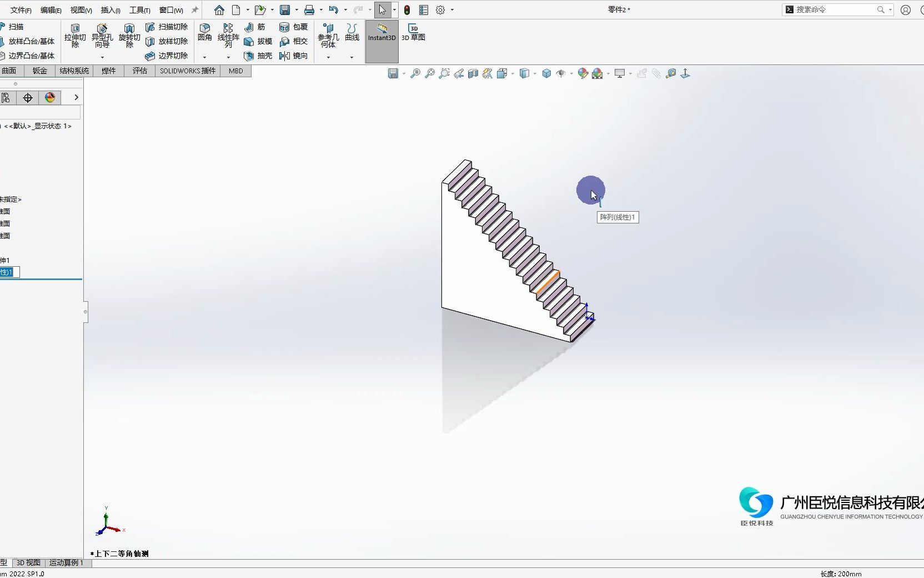This screenshot has width=924, height=578.
Task: Select the 拉伸切除 (Extruded Cut) tool
Action: pos(75,37)
